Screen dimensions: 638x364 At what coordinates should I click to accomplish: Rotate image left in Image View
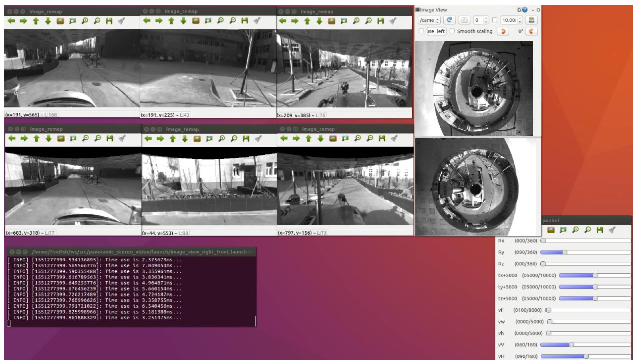pos(503,31)
